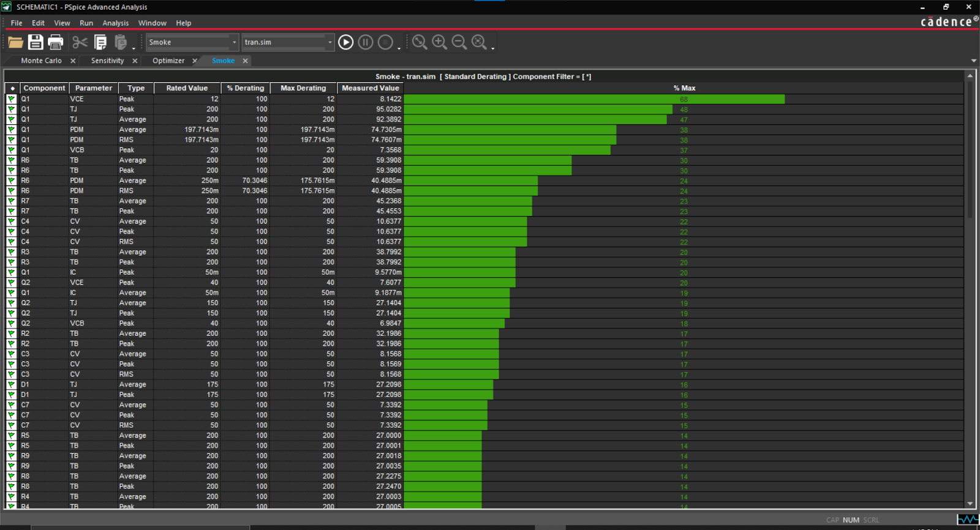This screenshot has width=980, height=530.
Task: Sort by the Component column header
Action: point(44,88)
